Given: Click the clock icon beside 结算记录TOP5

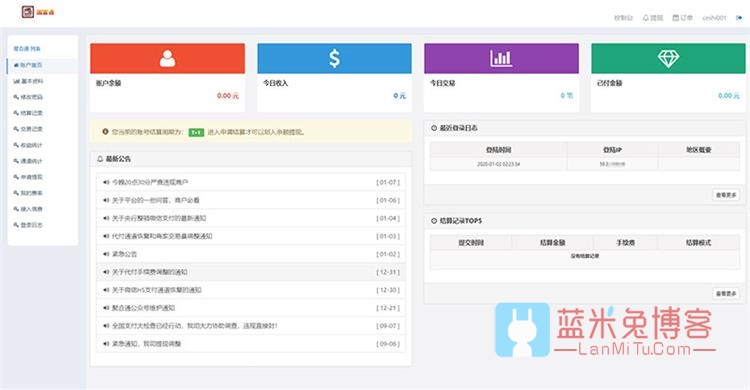Looking at the screenshot, I should 434,221.
